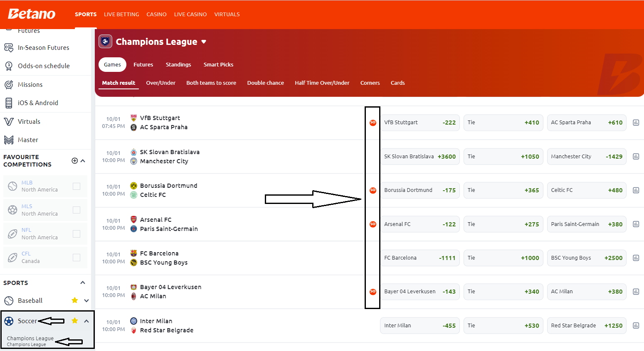Click NFL football icon in favourites
The width and height of the screenshot is (644, 351).
pyautogui.click(x=13, y=233)
